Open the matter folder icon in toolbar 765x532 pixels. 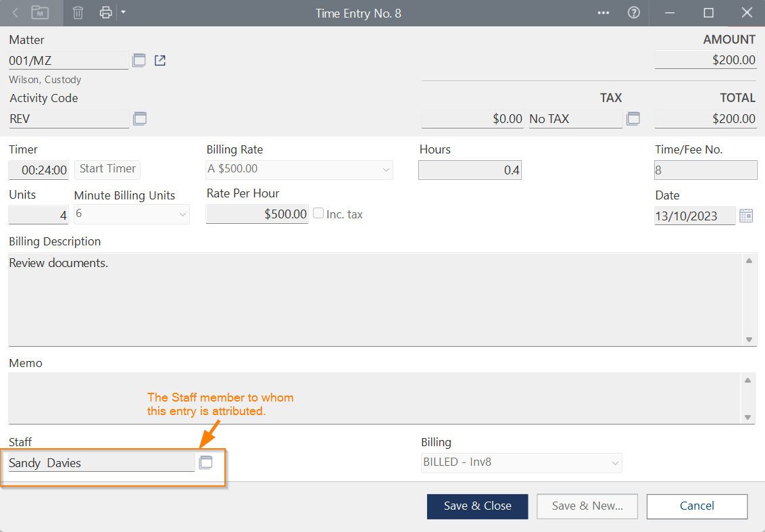(x=40, y=13)
